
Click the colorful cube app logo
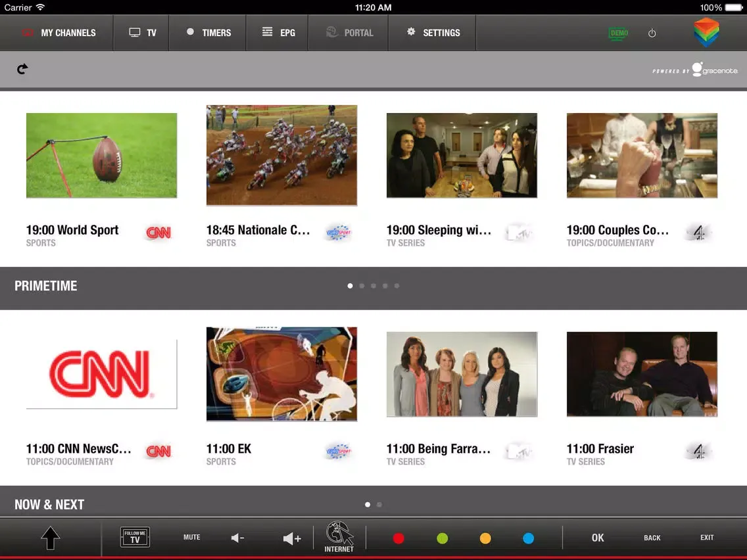point(706,32)
